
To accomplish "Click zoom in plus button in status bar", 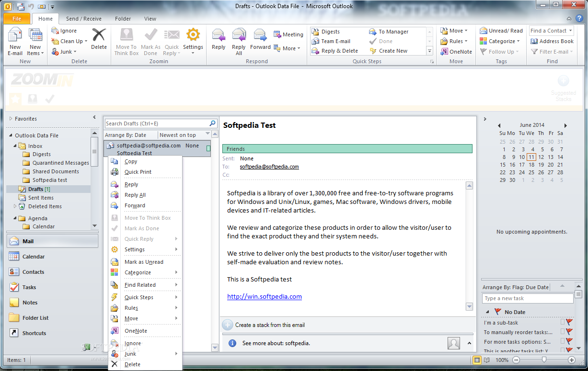I will (x=571, y=360).
